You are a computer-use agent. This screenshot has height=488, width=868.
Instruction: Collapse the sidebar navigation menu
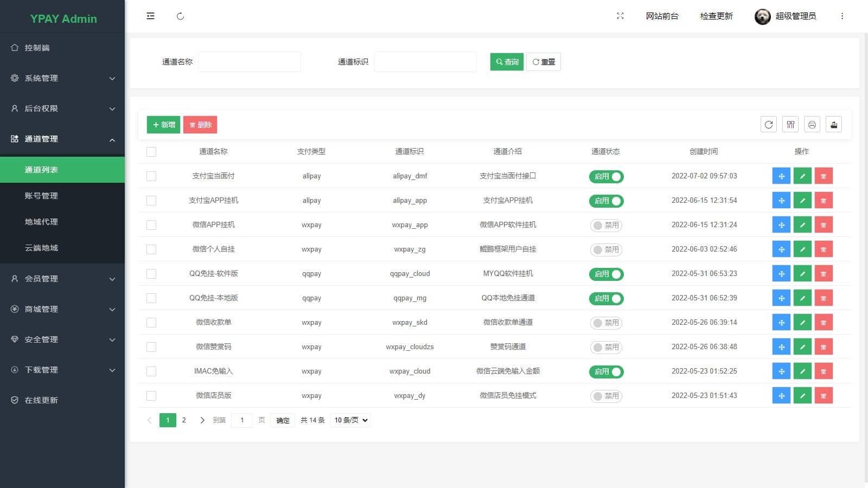[x=150, y=16]
